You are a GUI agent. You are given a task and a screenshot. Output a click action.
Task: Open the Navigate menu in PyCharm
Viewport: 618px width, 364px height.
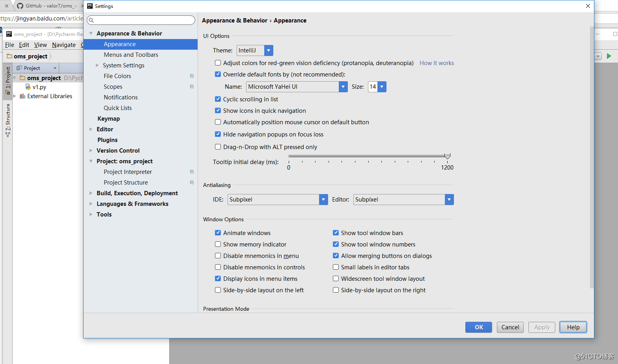64,45
